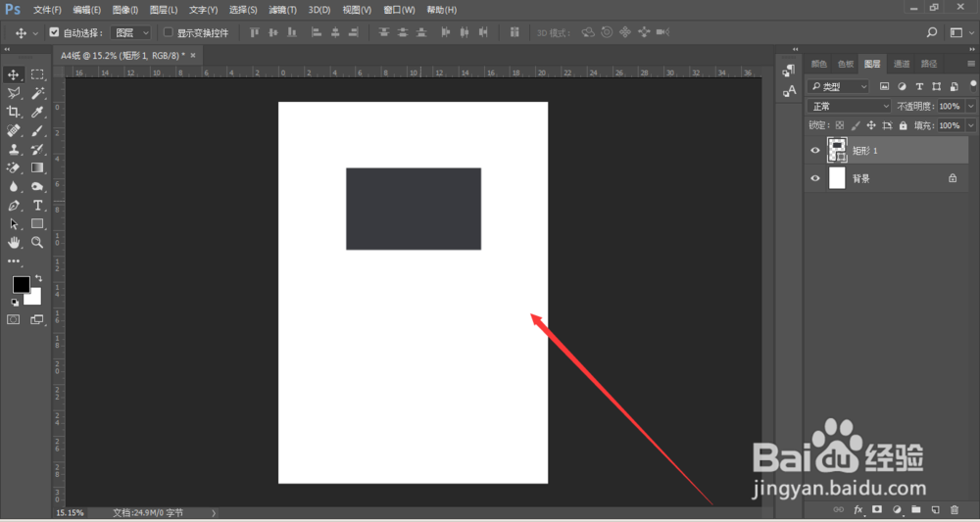Reset default foreground and background colors
Screen dimensions: 980x522
(15, 303)
